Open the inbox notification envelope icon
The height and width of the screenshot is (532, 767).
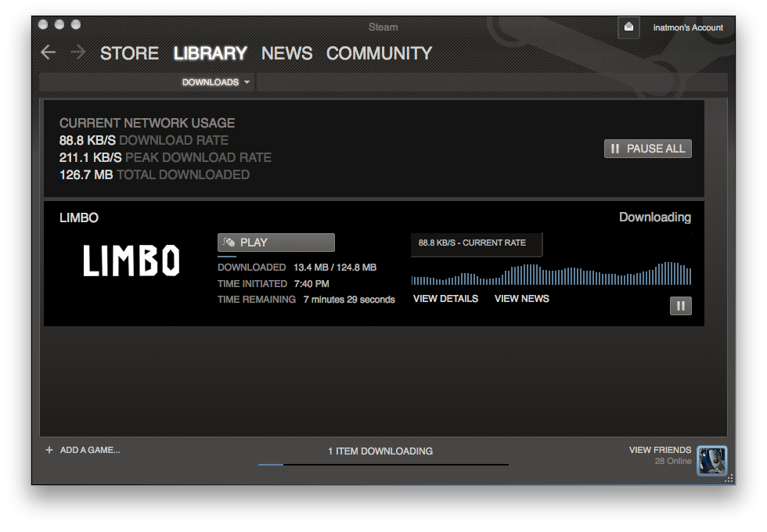(x=628, y=27)
